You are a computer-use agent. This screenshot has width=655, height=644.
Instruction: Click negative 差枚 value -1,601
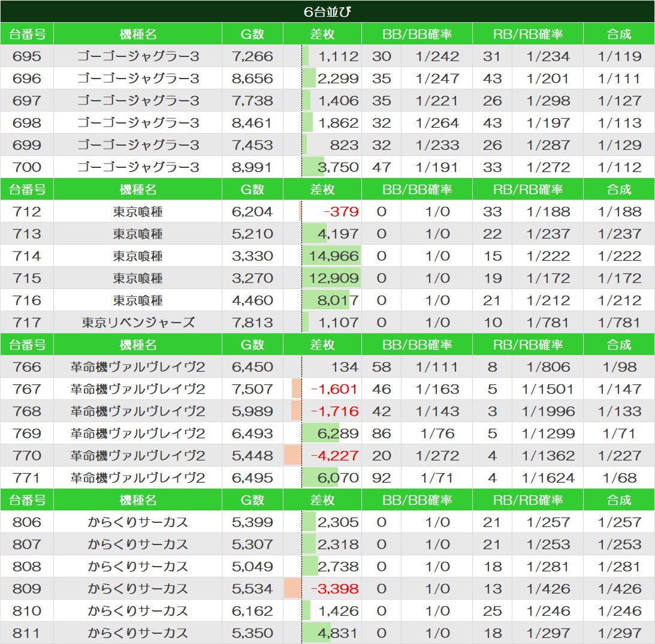(334, 389)
